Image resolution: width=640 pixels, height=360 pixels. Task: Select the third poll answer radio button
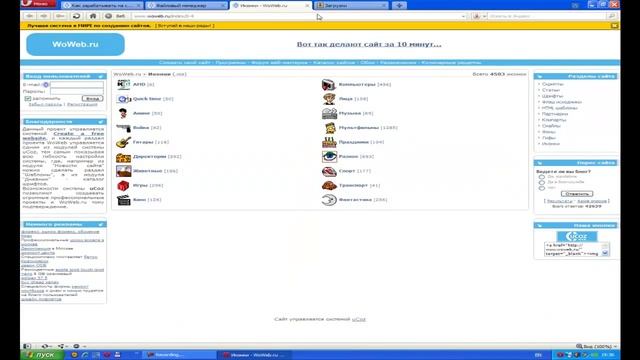542,188
